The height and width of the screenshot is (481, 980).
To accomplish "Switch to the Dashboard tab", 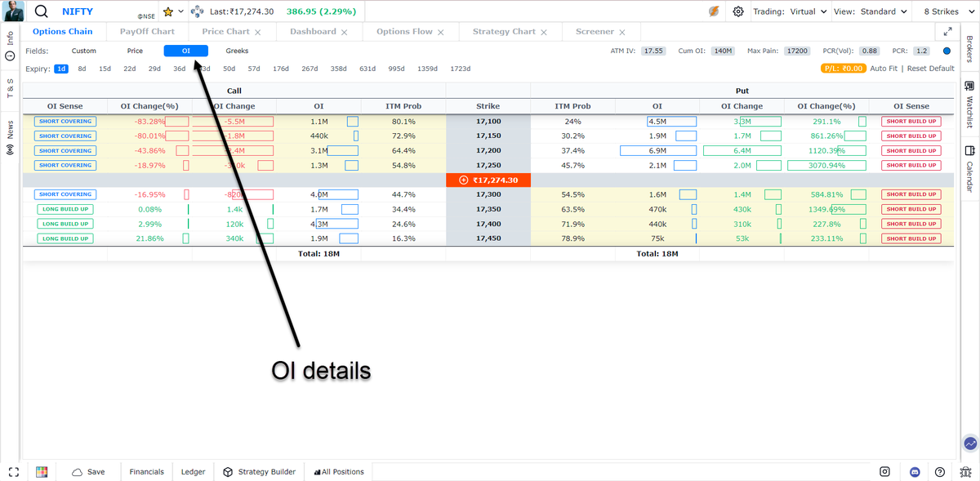I will 313,31.
